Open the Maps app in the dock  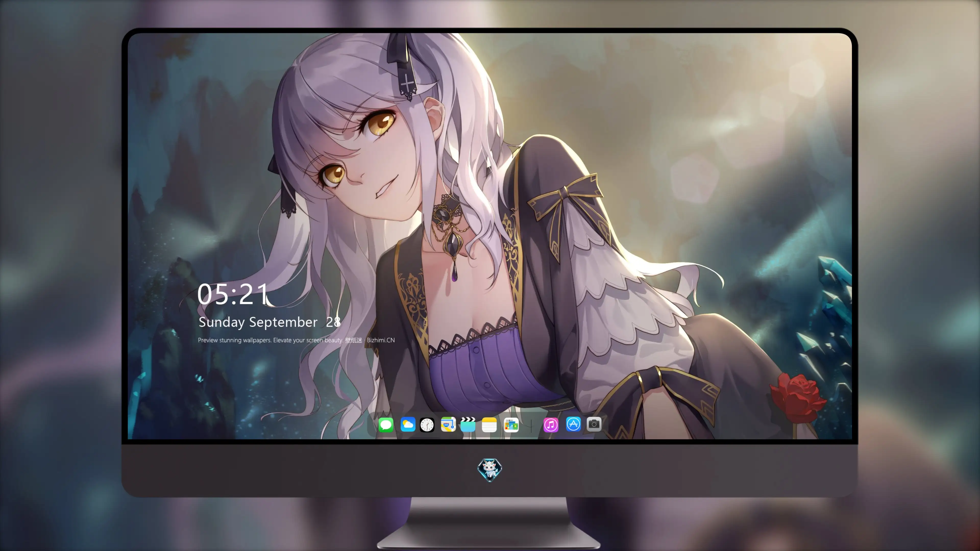click(x=448, y=424)
